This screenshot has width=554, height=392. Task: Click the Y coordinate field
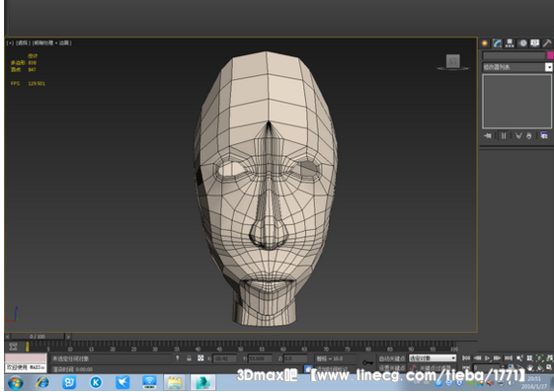[260, 358]
